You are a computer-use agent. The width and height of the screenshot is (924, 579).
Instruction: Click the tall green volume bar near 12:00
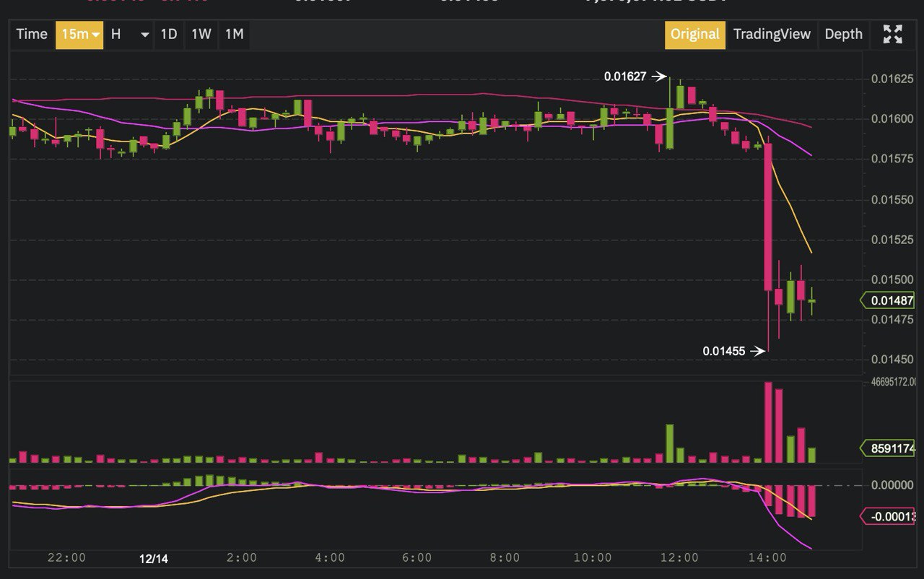(670, 443)
